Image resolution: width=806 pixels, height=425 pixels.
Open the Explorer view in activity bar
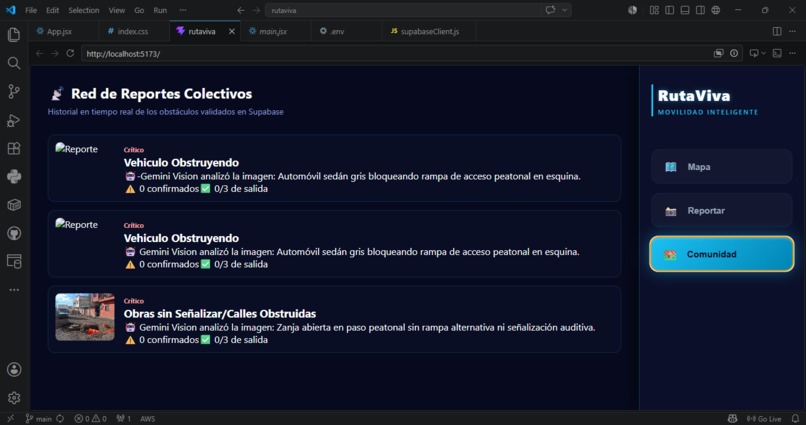click(x=14, y=34)
